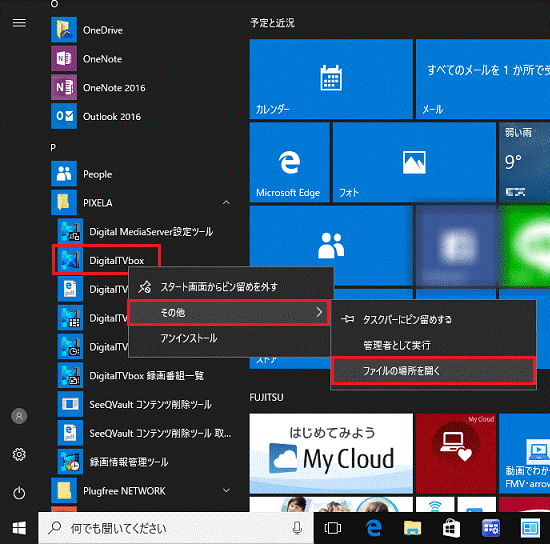Open the red My Cloud tile

[x=456, y=453]
